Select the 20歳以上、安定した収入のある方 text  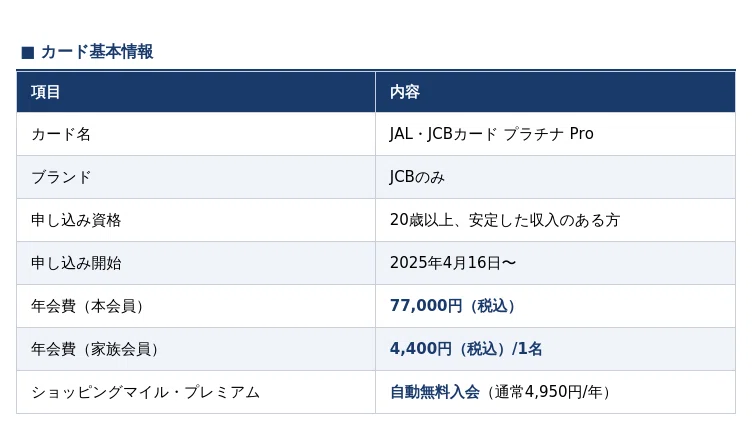pyautogui.click(x=505, y=220)
